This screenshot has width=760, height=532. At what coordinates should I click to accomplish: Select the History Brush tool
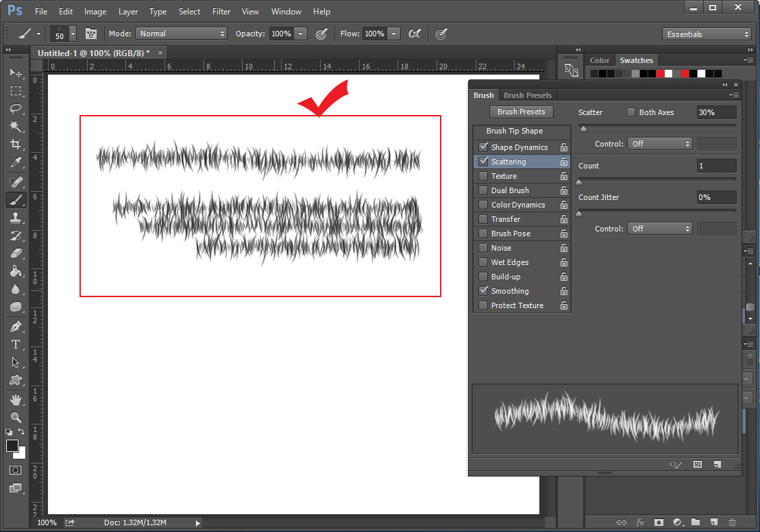16,236
